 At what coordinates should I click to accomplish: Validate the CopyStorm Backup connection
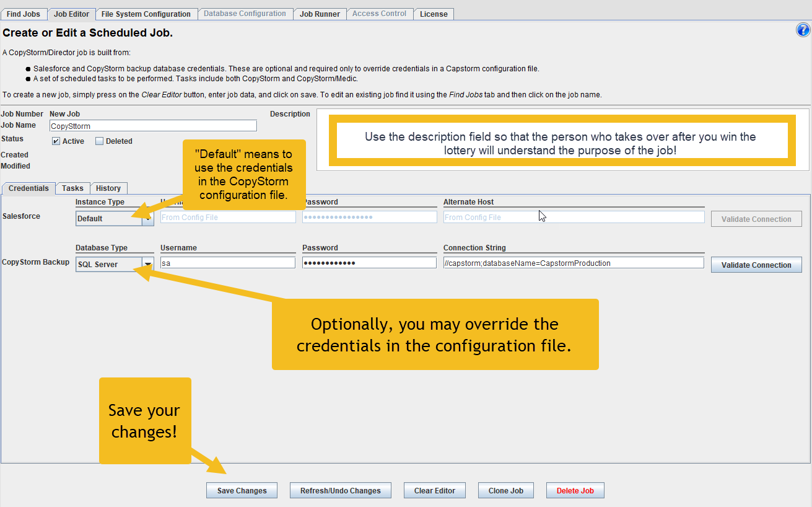pos(756,265)
